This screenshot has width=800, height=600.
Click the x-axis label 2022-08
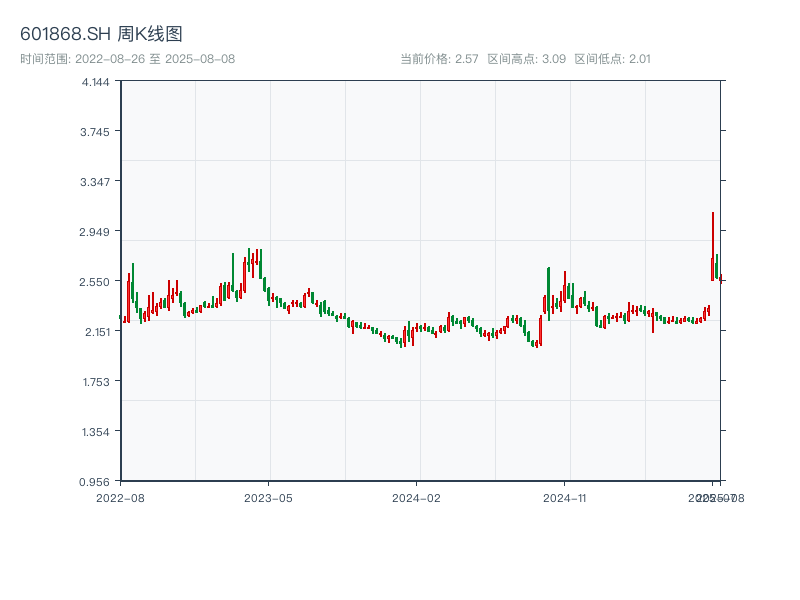[120, 498]
